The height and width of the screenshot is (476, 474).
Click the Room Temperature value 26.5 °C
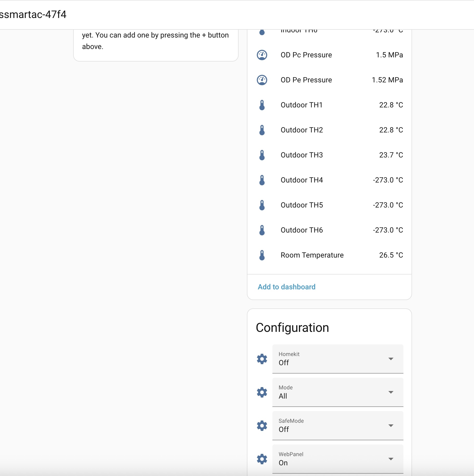pos(391,255)
